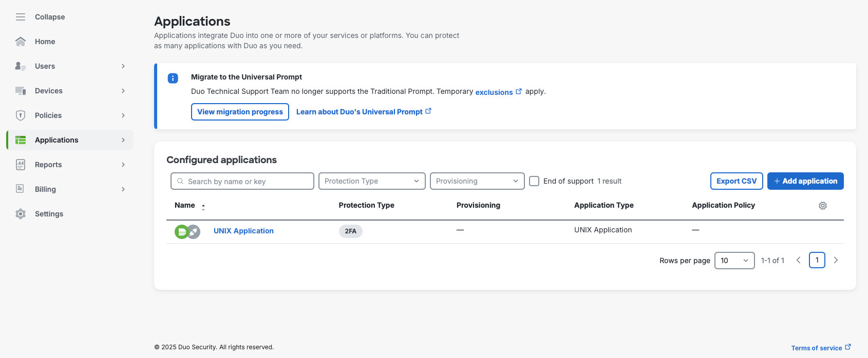The height and width of the screenshot is (358, 868).
Task: Open the Protection Type dropdown filter
Action: (x=372, y=181)
